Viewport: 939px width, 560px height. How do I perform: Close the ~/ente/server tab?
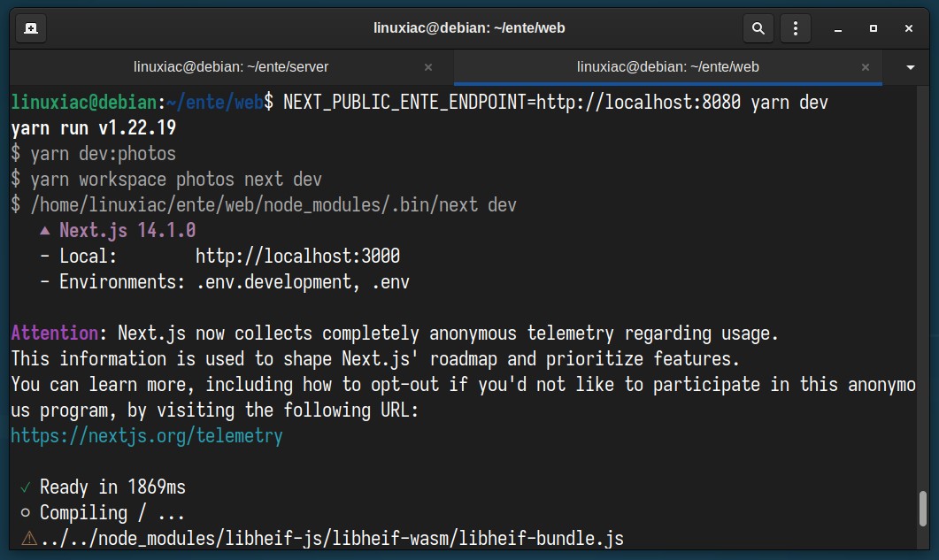(428, 67)
